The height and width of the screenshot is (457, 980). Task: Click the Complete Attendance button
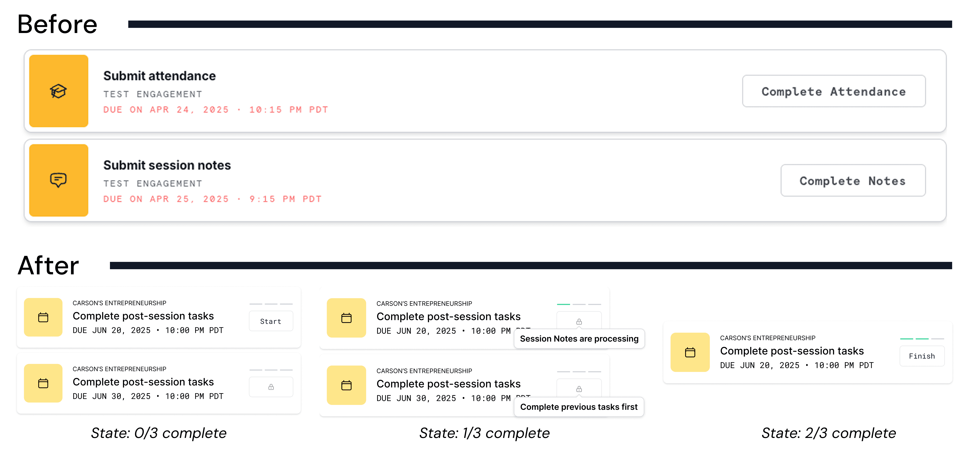[x=834, y=91]
